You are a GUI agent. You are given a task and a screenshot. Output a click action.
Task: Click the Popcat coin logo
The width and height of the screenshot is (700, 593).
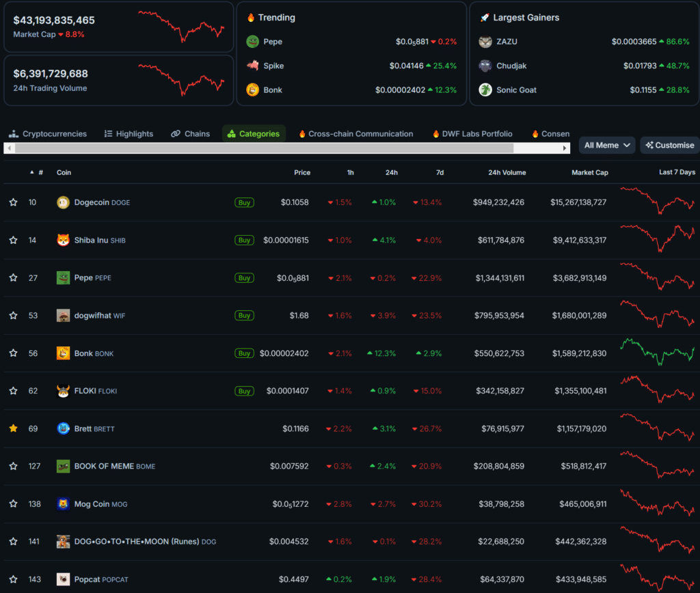click(63, 579)
